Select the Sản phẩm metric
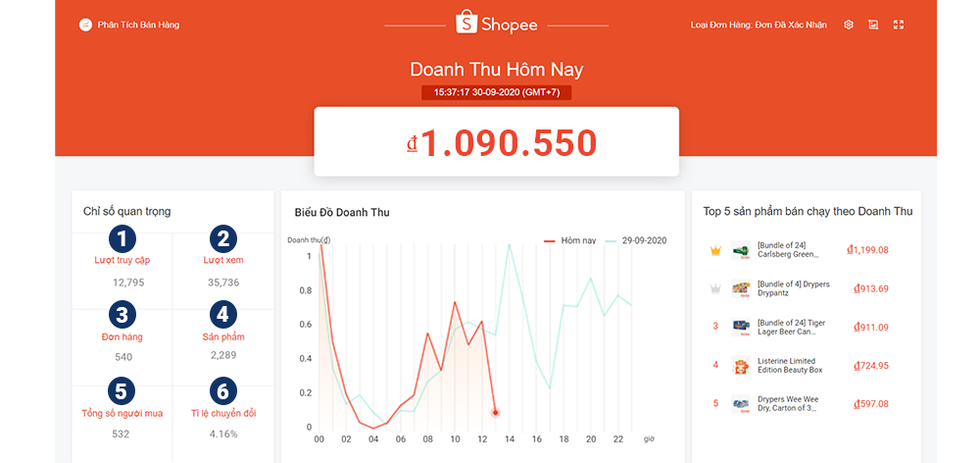980x463 pixels. [x=223, y=337]
